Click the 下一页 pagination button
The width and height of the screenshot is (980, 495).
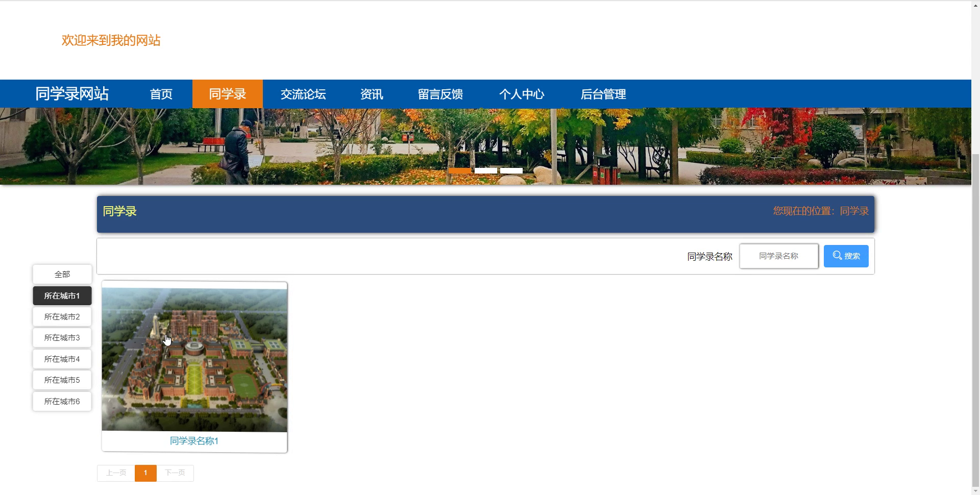175,473
